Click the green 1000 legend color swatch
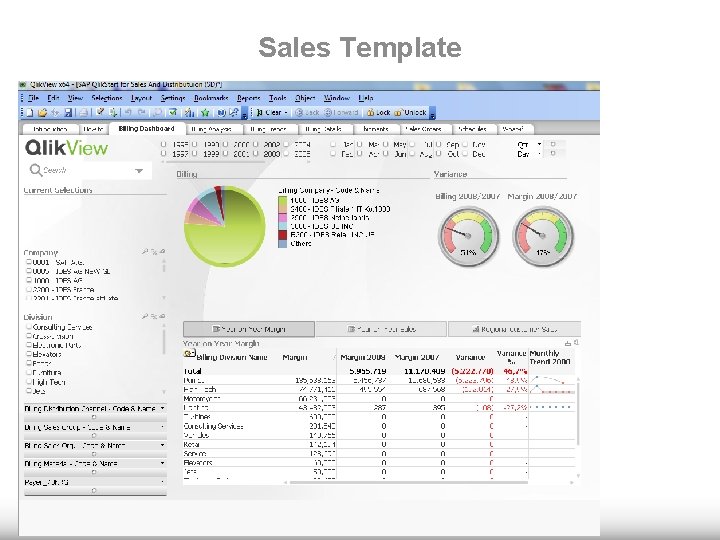 coord(282,200)
